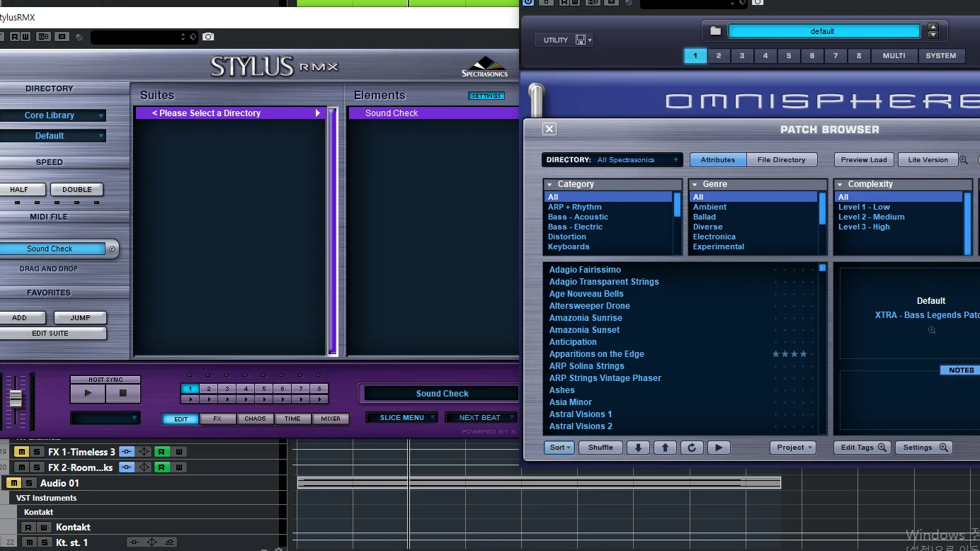Screen dimensions: 980x551
Task: Click the Stylus RMX stop button
Action: point(122,393)
